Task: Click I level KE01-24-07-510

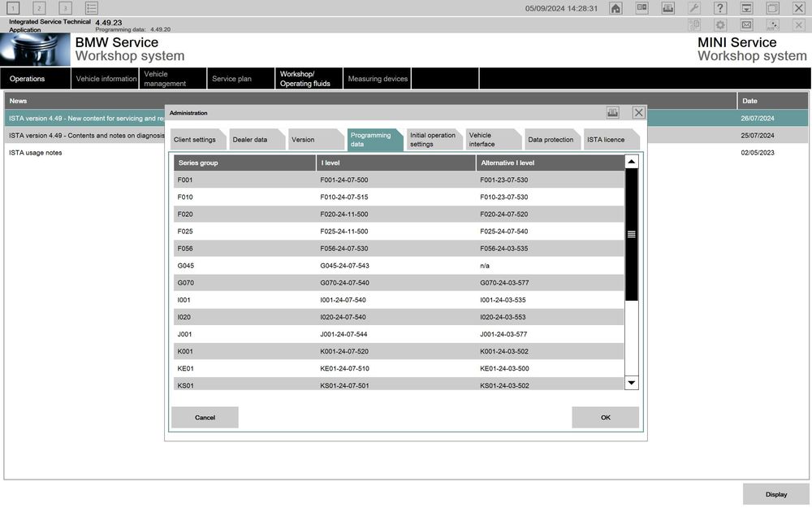Action: click(x=344, y=368)
